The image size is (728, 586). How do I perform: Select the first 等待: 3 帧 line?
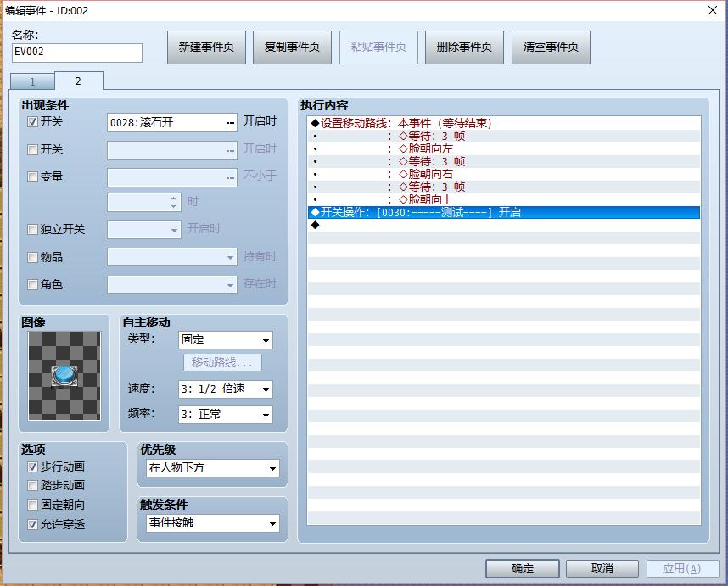(504, 136)
